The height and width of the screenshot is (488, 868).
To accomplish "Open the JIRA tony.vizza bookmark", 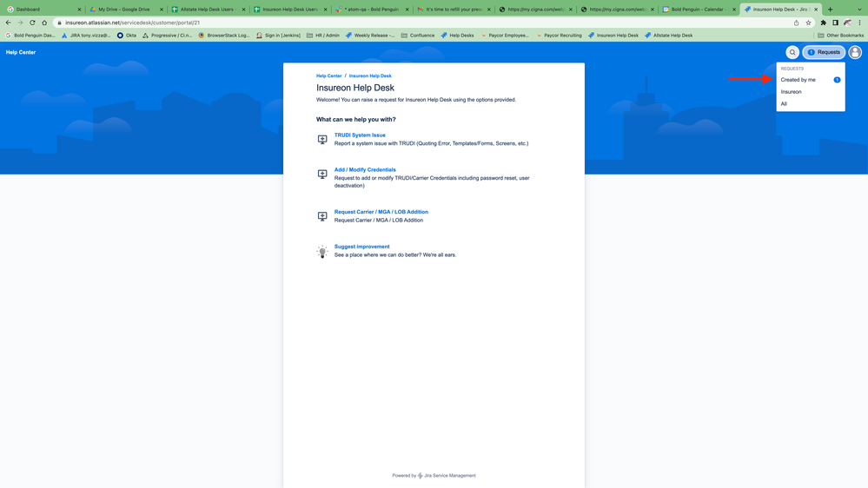I will 86,36.
